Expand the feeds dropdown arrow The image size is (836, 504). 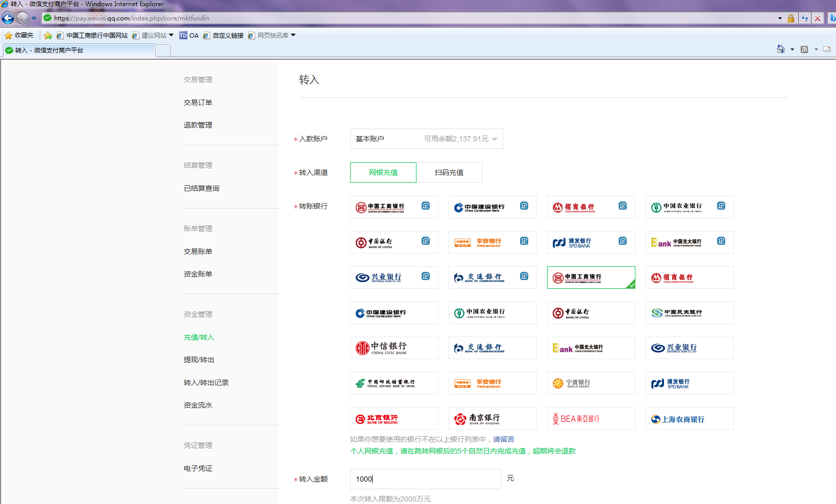(x=816, y=49)
